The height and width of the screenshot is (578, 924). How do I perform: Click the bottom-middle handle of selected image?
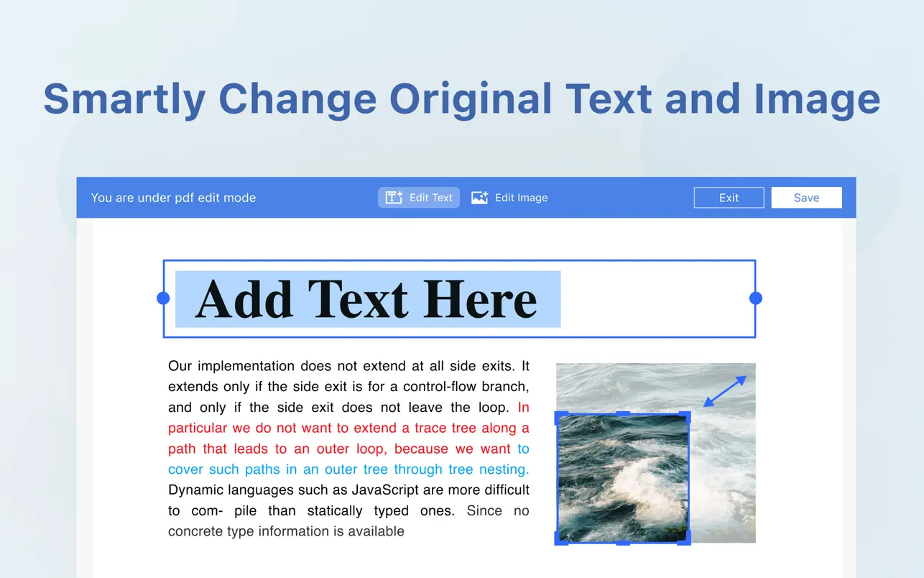click(x=623, y=541)
